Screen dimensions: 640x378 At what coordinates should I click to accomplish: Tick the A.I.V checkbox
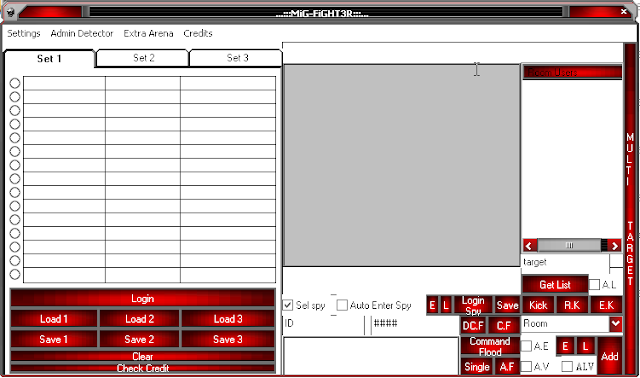[x=567, y=367]
